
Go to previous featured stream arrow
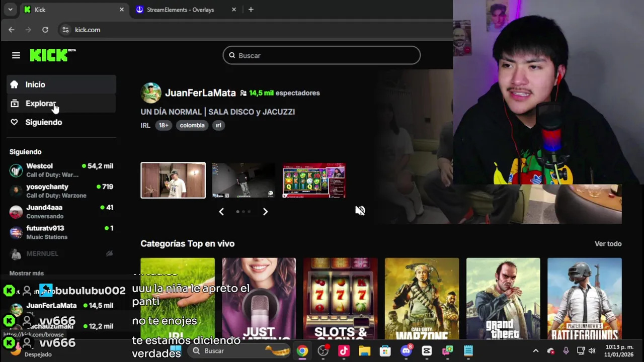pos(221,212)
